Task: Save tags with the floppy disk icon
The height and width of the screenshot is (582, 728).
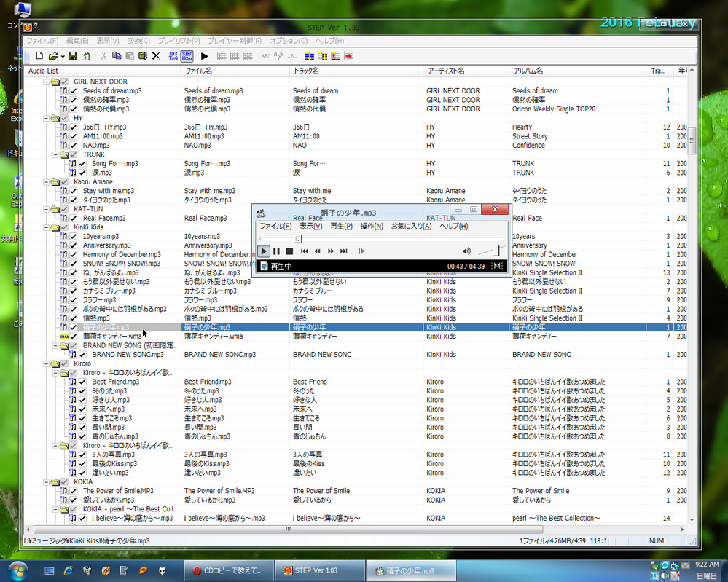Action: click(x=72, y=56)
